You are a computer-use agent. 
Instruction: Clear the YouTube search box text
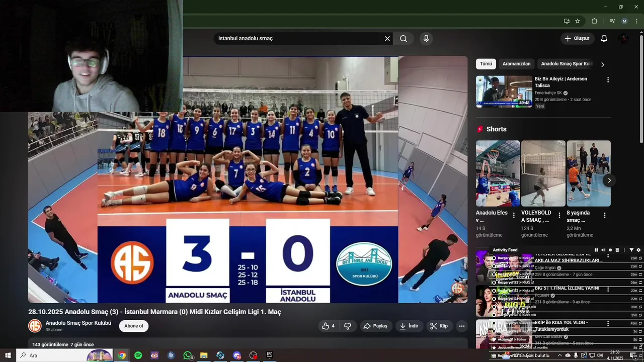[x=387, y=39]
